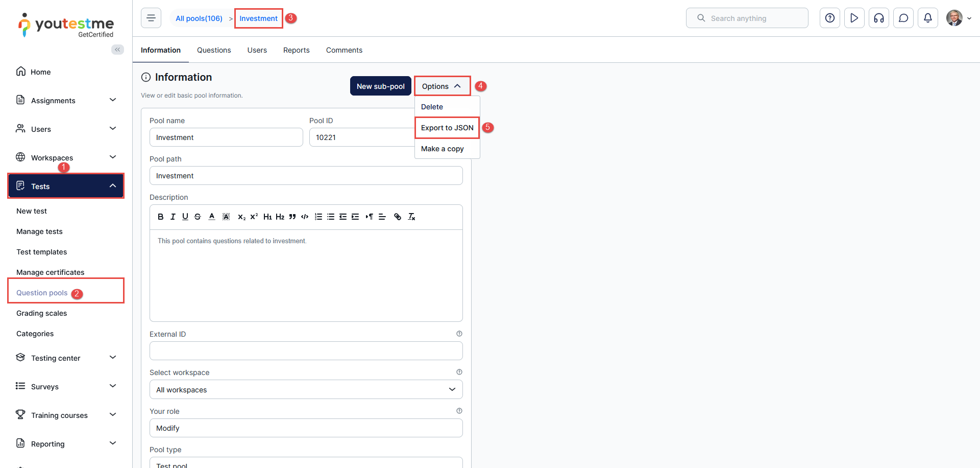The image size is (980, 468).
Task: Click the New sub-pool button
Action: coord(380,86)
